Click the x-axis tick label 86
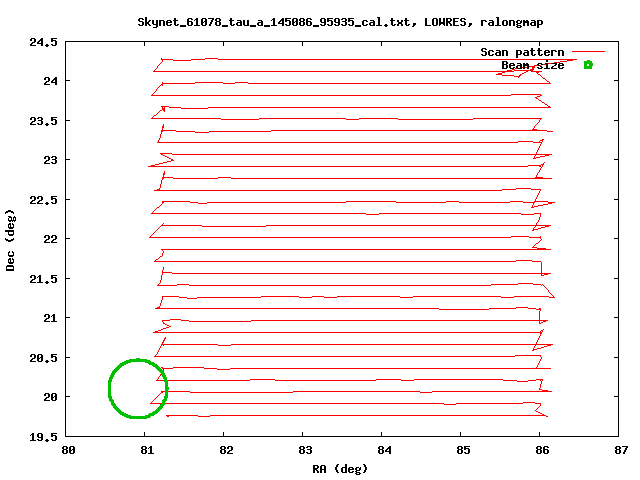This screenshot has height=480, width=640. point(540,450)
